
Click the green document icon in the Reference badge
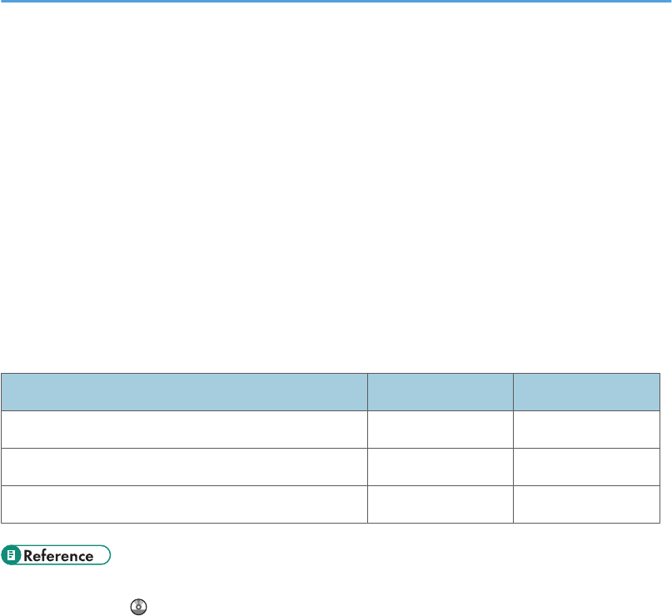pyautogui.click(x=11, y=555)
